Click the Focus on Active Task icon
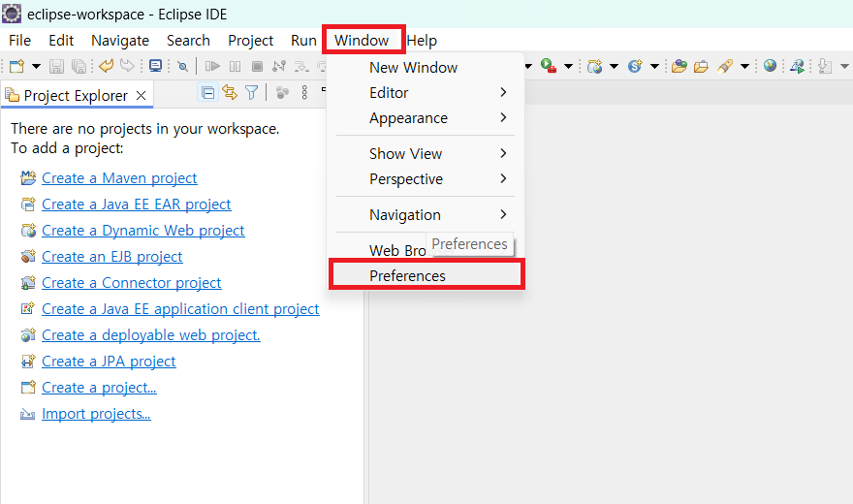The width and height of the screenshot is (853, 504). click(x=282, y=93)
